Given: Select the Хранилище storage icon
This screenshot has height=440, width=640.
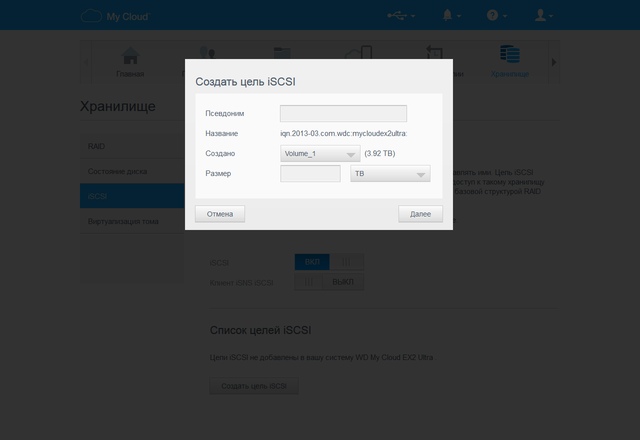Looking at the screenshot, I should click(x=510, y=62).
